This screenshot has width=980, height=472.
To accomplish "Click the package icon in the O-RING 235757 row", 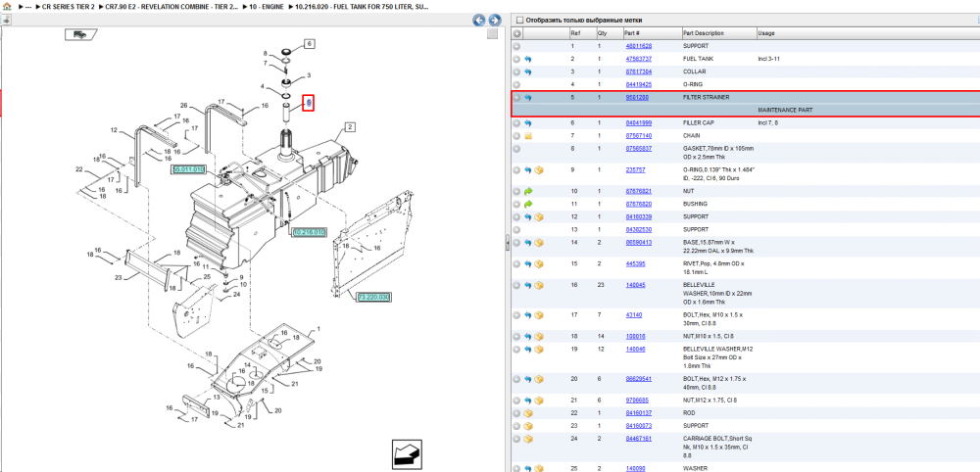I will (x=539, y=169).
